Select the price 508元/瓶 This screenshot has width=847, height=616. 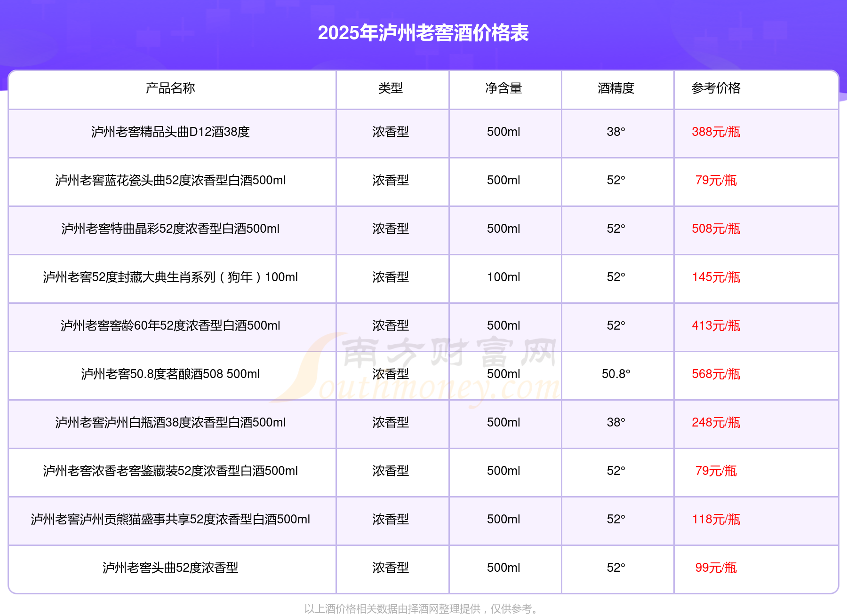click(x=716, y=229)
